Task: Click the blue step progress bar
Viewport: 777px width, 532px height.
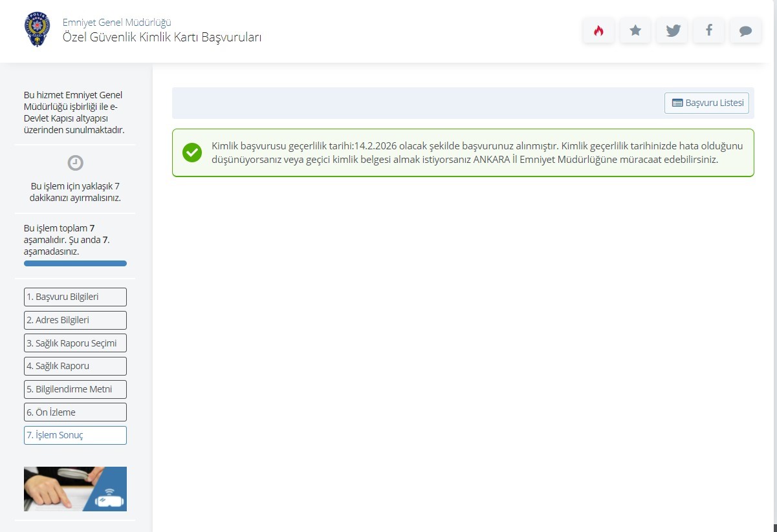Action: click(x=75, y=263)
